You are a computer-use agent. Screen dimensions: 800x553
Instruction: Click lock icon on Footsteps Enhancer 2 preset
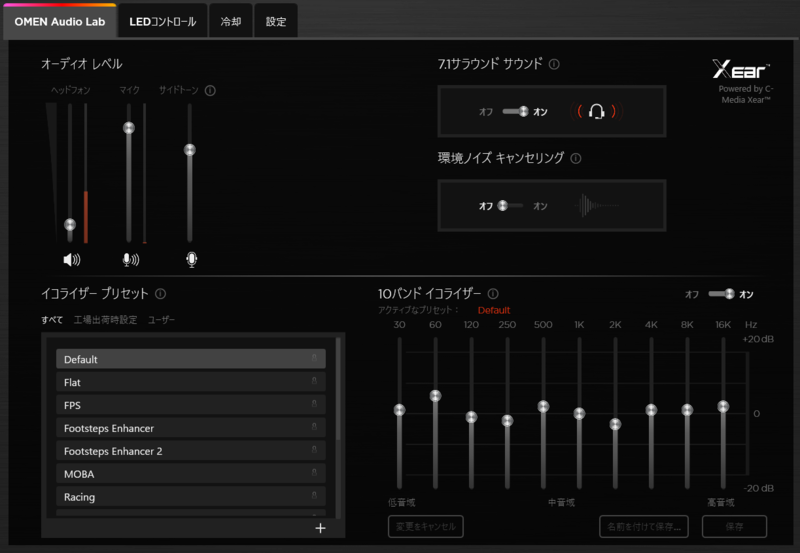coord(314,450)
